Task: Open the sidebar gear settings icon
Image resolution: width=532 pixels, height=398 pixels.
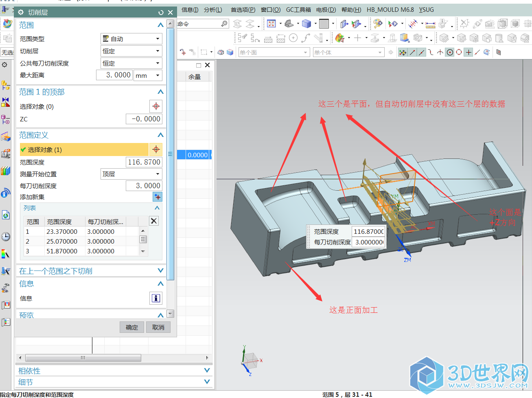Action: click(x=4, y=65)
